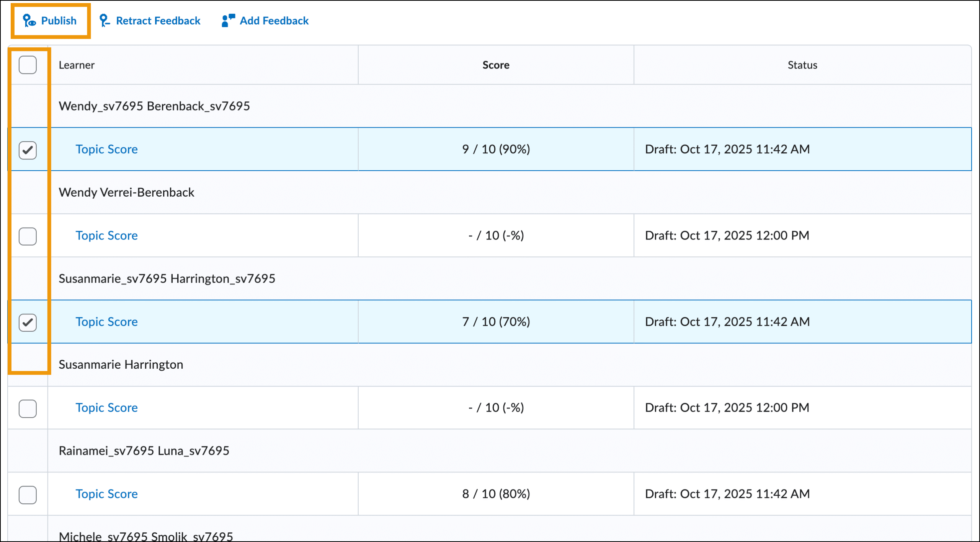
Task: Uncheck the 9 / 10 (90%) row checkbox
Action: click(x=28, y=150)
